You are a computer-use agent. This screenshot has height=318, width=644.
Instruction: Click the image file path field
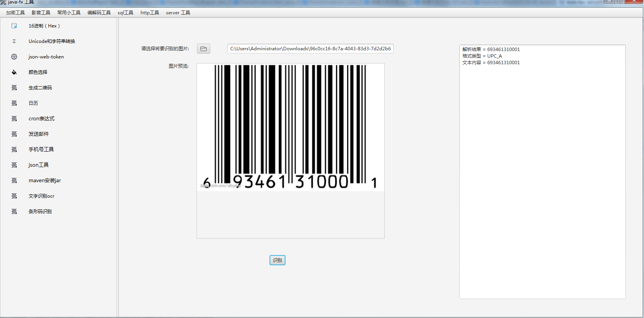(x=310, y=49)
